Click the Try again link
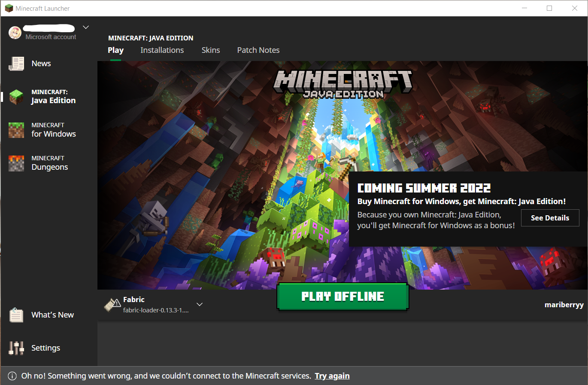588x385 pixels. click(x=332, y=376)
